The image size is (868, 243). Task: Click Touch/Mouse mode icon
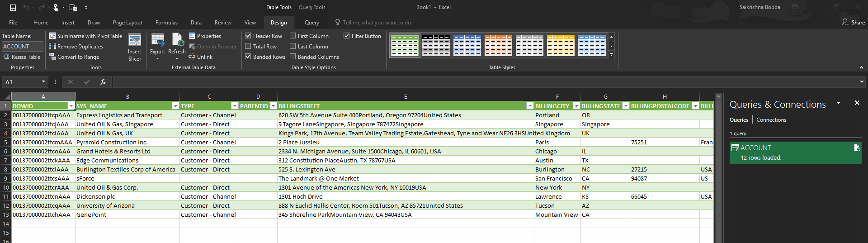coord(56,7)
